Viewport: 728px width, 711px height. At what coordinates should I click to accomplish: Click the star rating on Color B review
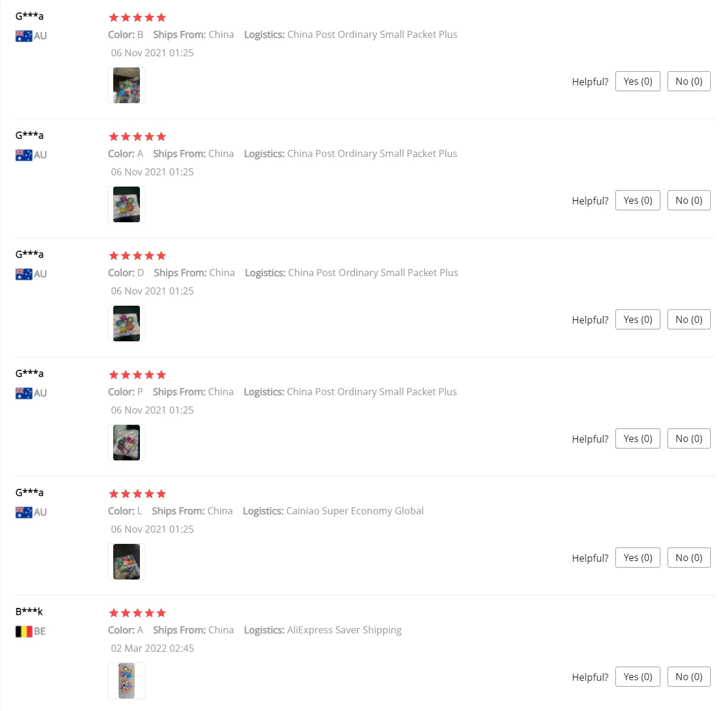(138, 18)
